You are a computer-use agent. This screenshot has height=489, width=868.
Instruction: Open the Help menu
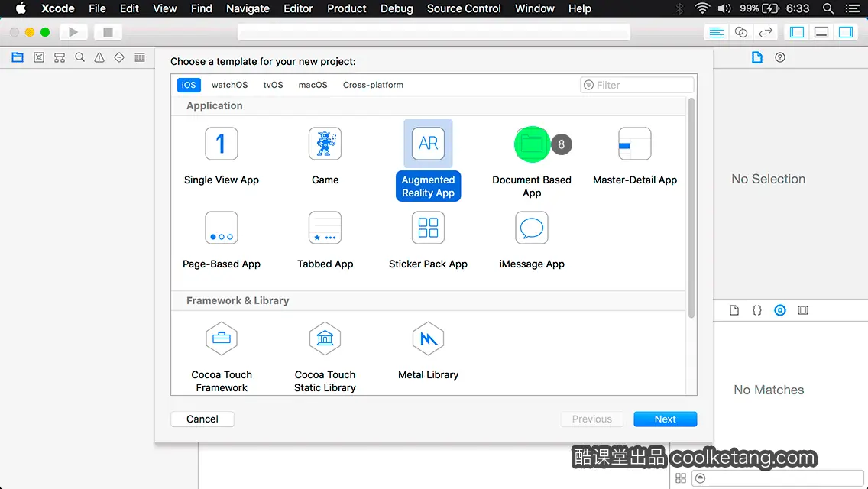(580, 8)
